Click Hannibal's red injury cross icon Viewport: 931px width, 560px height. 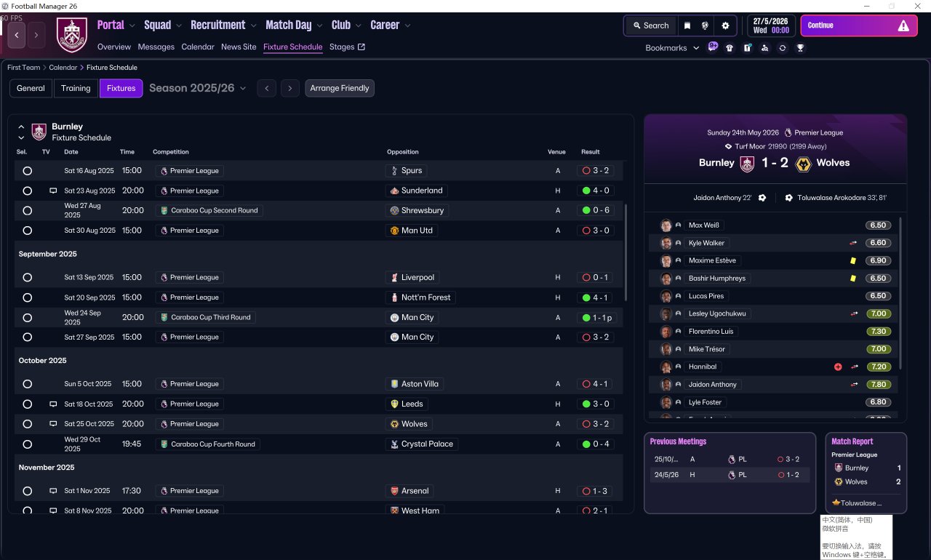point(838,367)
